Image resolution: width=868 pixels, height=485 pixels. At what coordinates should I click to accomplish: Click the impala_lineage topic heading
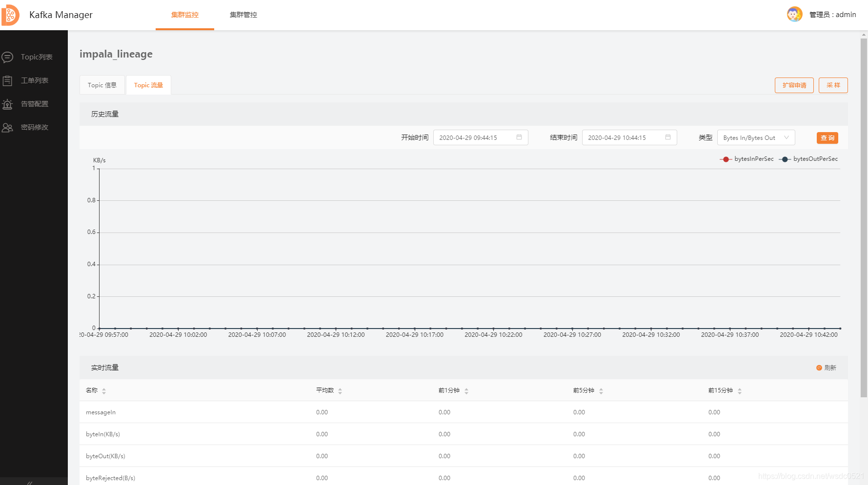tap(116, 54)
